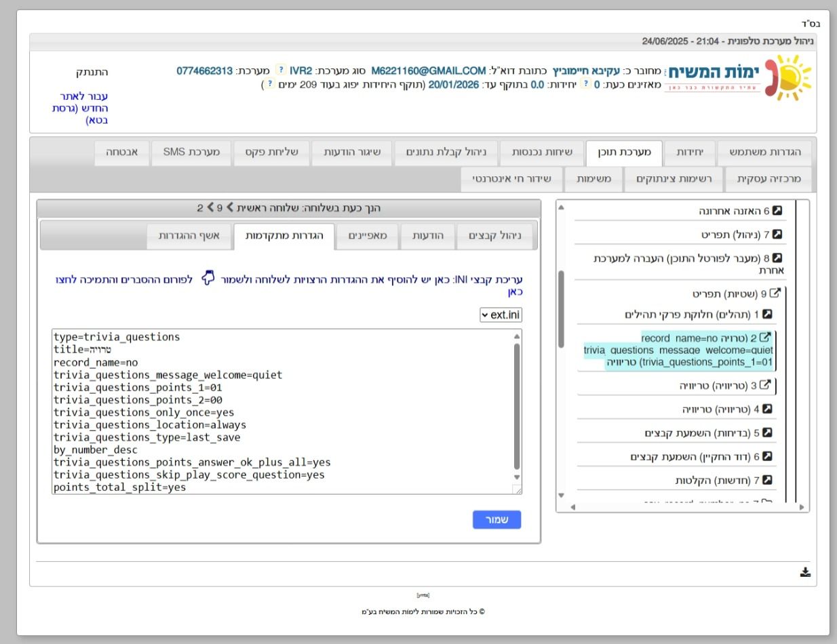The height and width of the screenshot is (644, 837).
Task: Switch to the ניהול קבצים sub-tab
Action: [495, 235]
